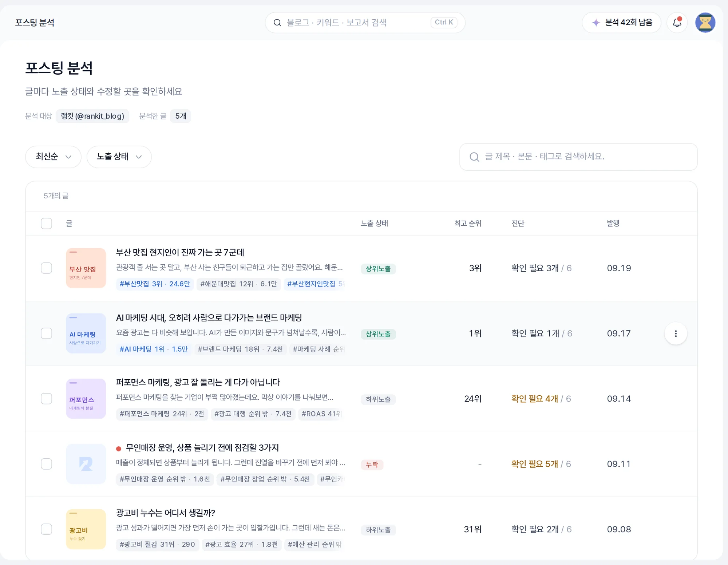Open the AI 마케팅 post thumbnail
Screen dimensions: 728x565
tap(86, 333)
